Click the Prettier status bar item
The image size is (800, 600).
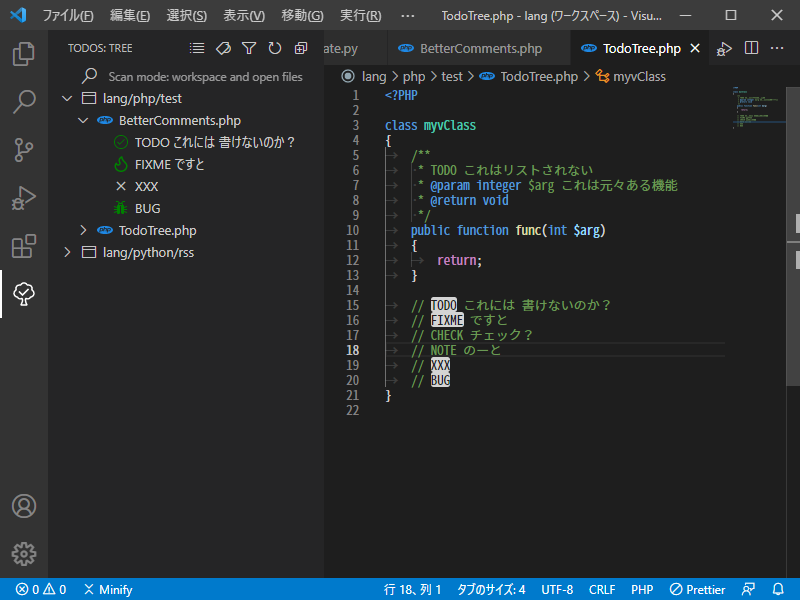point(697,589)
